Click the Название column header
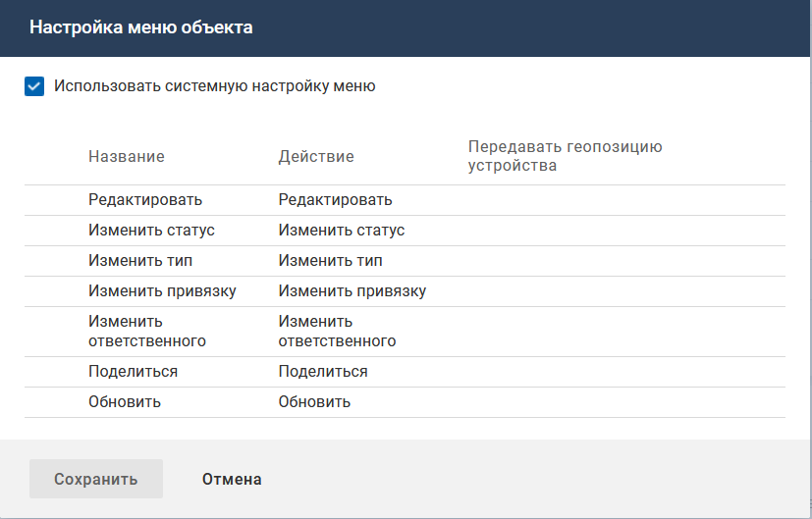Screen dimensions: 812x519 127,157
